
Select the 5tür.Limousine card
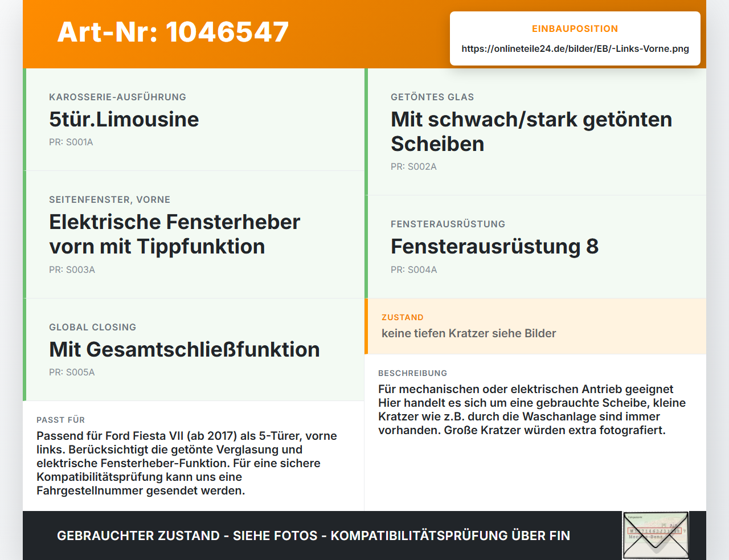point(194,119)
